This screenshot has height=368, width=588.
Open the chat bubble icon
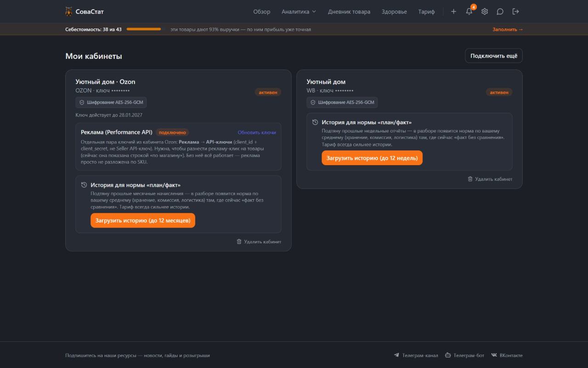(500, 11)
